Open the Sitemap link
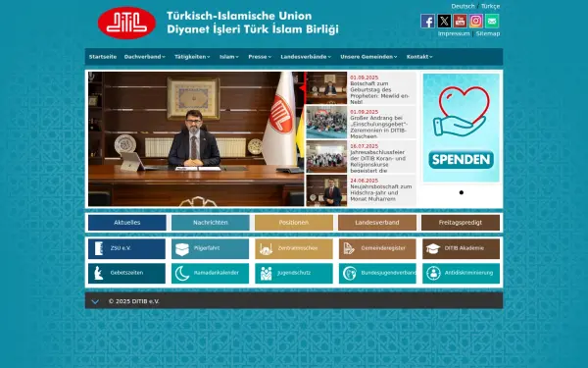 point(488,33)
